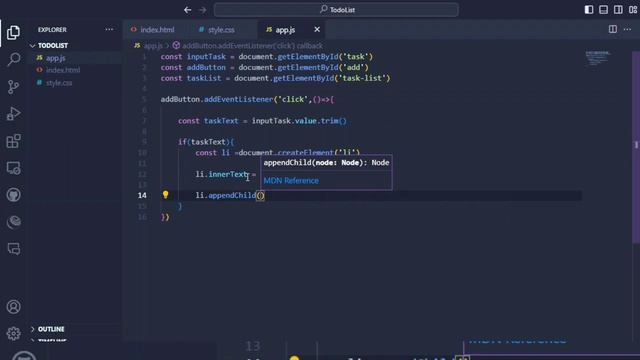Click the TodoList command center search box
640x360 pixels.
(336, 10)
